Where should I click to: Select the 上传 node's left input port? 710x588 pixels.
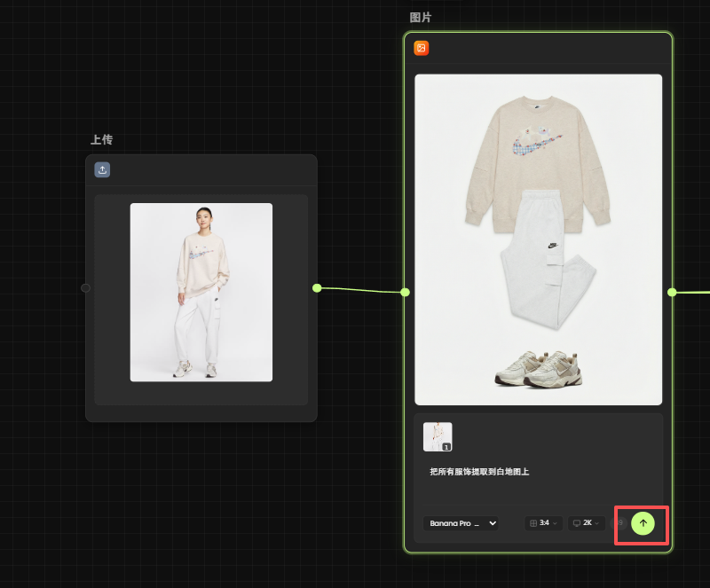(x=85, y=287)
